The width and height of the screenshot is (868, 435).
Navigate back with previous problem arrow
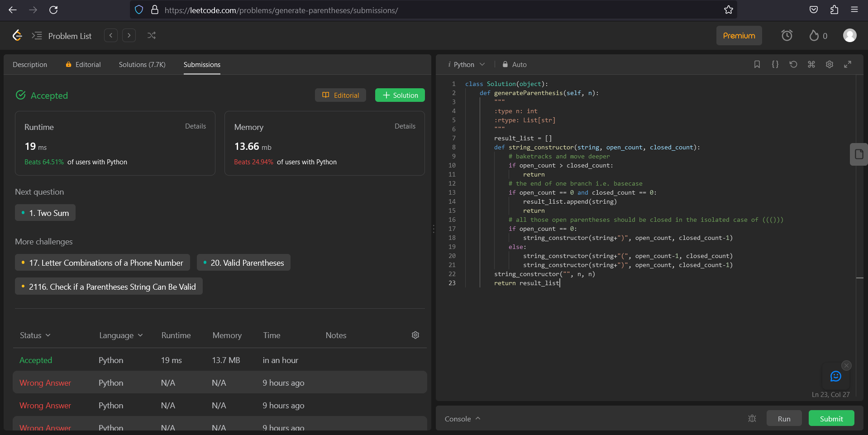(110, 35)
